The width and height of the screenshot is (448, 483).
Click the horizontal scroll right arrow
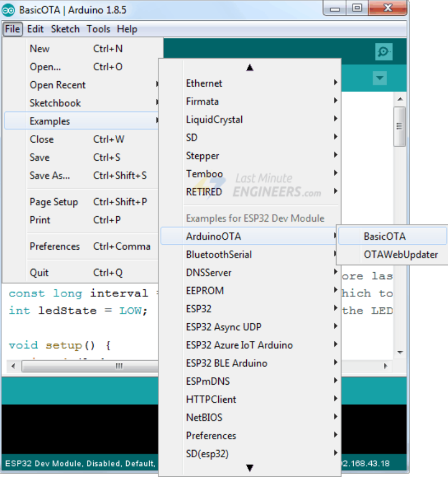pyautogui.click(x=385, y=367)
